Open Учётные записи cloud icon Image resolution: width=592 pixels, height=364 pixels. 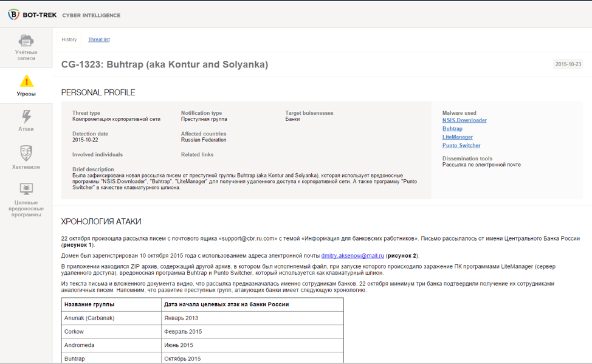click(26, 41)
